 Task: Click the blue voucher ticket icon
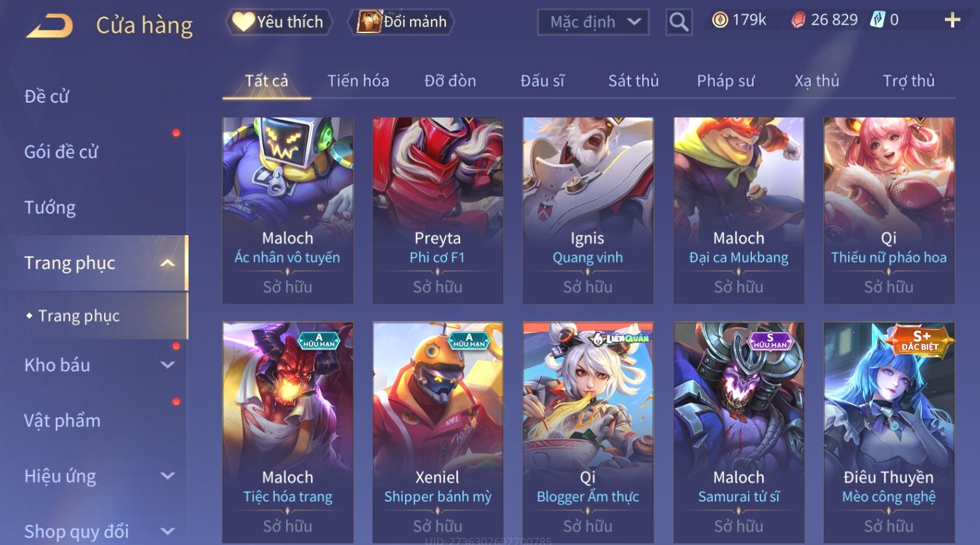[x=878, y=19]
